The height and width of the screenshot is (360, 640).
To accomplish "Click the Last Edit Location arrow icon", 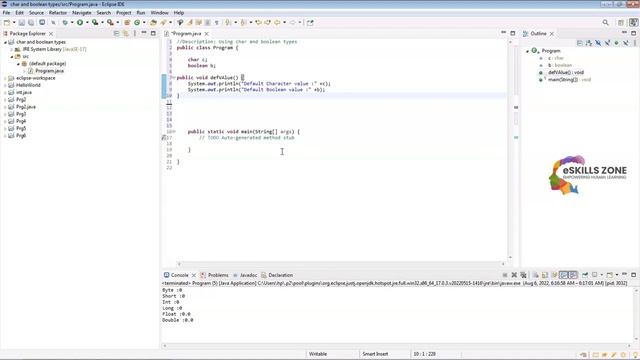I will click(258, 22).
